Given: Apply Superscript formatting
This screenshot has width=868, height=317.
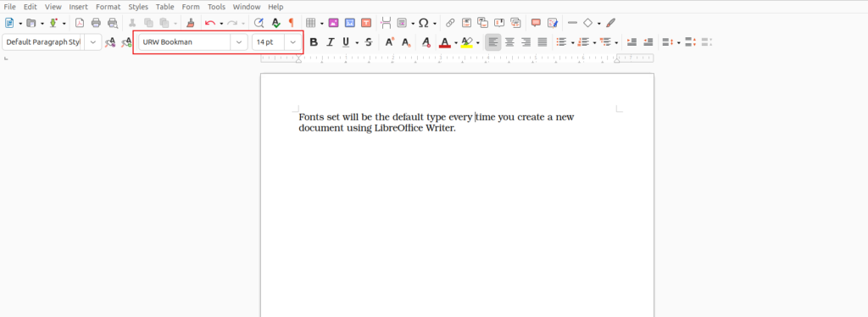Looking at the screenshot, I should [390, 42].
